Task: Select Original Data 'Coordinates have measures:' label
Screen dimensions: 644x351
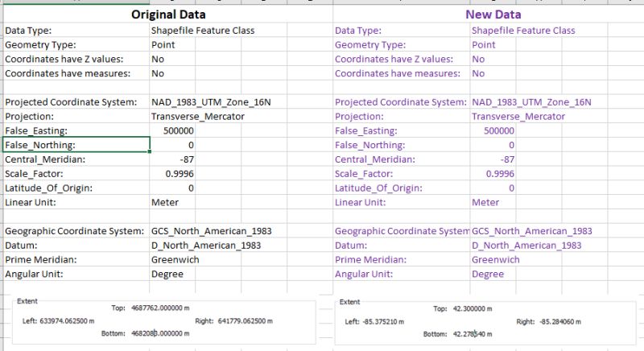Action: 76,73
